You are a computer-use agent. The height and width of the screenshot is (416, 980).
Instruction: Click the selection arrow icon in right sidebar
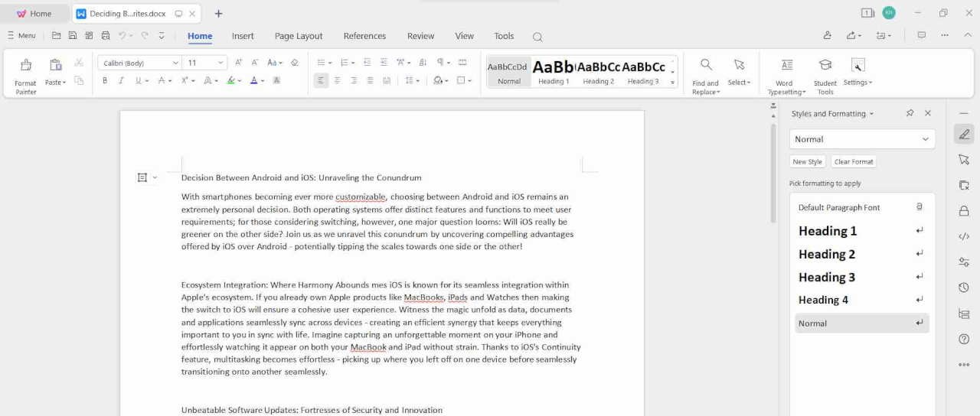coord(964,160)
